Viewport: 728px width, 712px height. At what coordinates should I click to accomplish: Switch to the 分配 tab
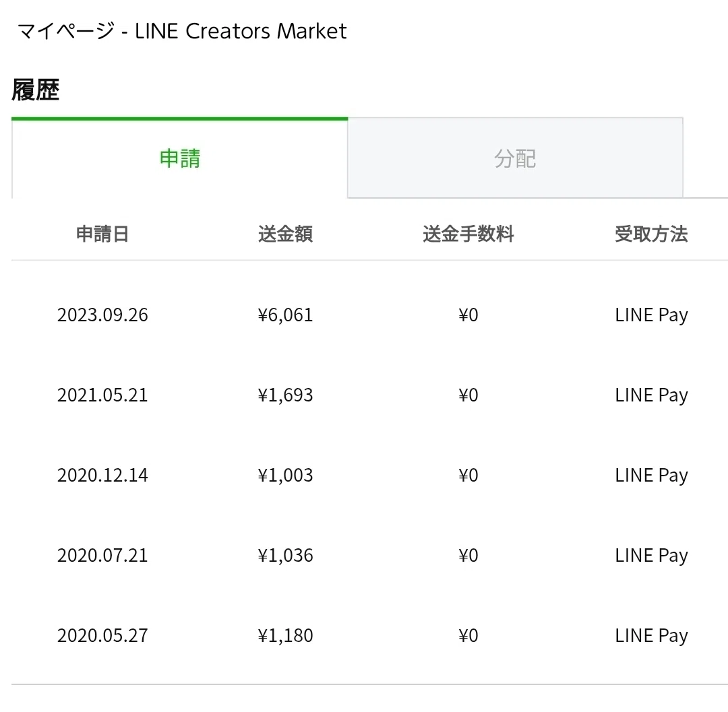(515, 158)
